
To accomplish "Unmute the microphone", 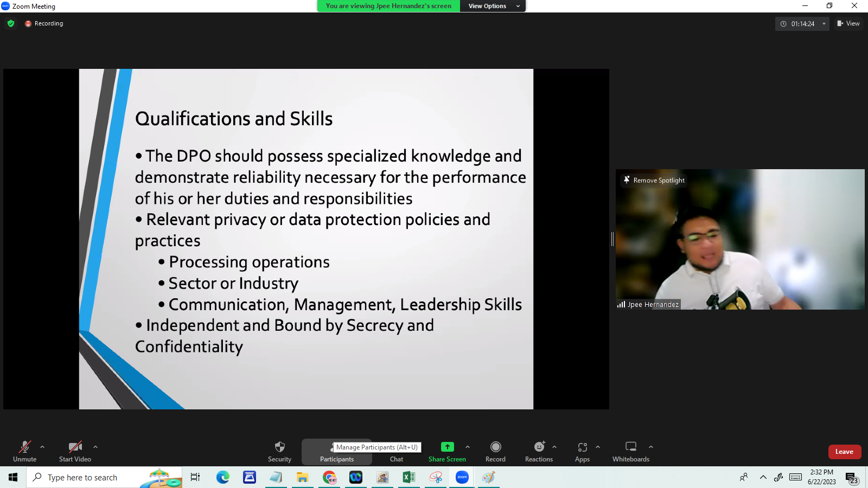I will (25, 451).
